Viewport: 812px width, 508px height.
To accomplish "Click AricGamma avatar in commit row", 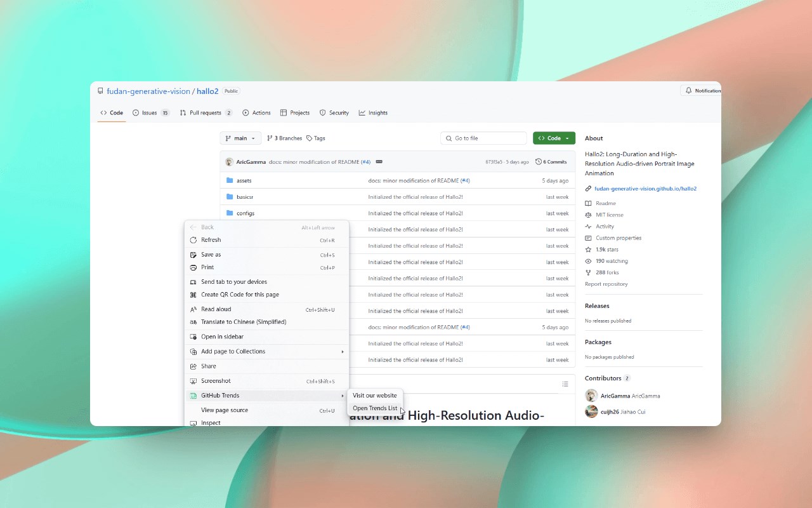I will tap(229, 162).
